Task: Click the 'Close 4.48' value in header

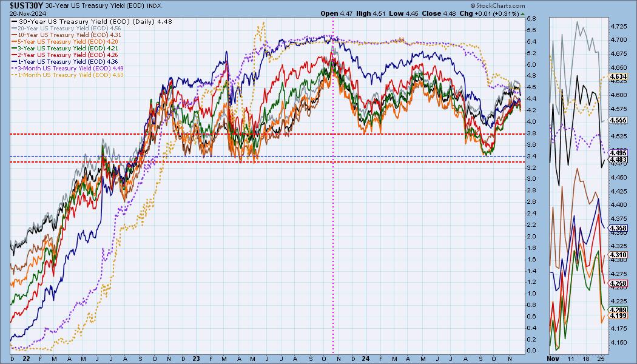Action: click(439, 13)
